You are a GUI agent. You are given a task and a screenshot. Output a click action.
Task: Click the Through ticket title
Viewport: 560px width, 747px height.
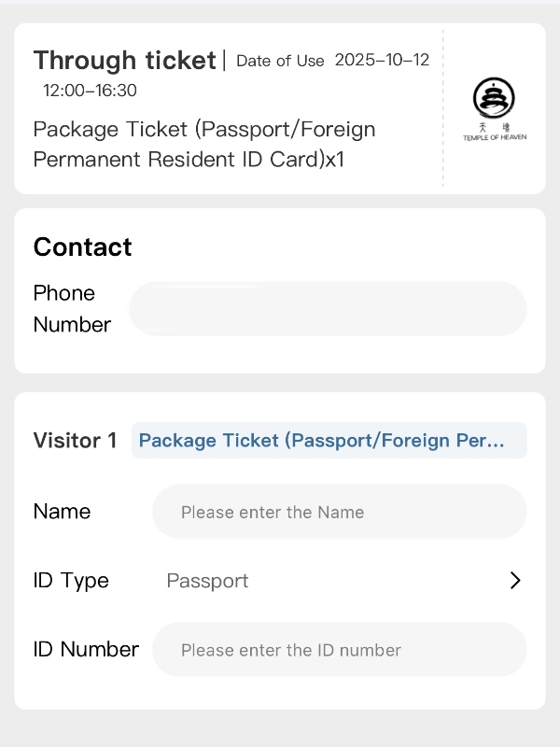pyautogui.click(x=124, y=61)
